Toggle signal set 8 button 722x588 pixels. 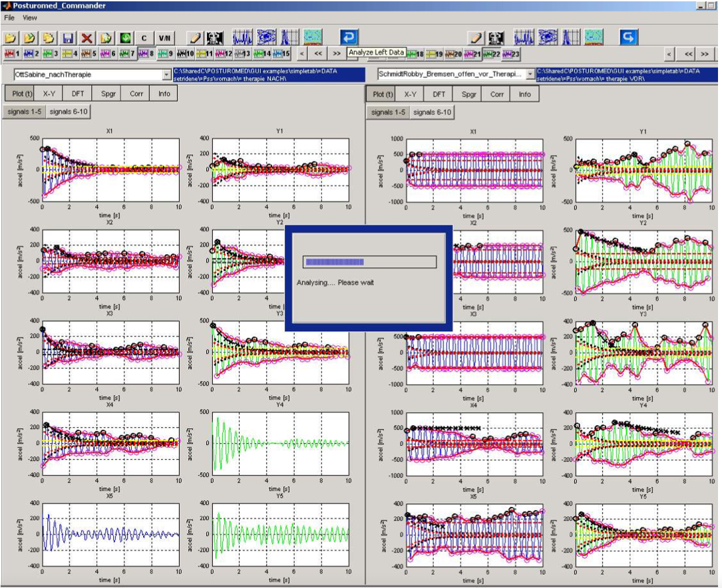[147, 53]
